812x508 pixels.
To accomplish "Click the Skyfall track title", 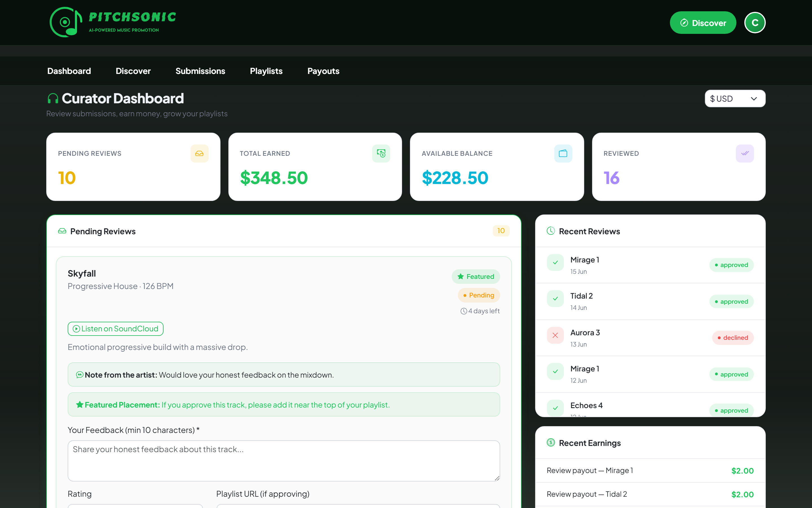I will pyautogui.click(x=82, y=273).
